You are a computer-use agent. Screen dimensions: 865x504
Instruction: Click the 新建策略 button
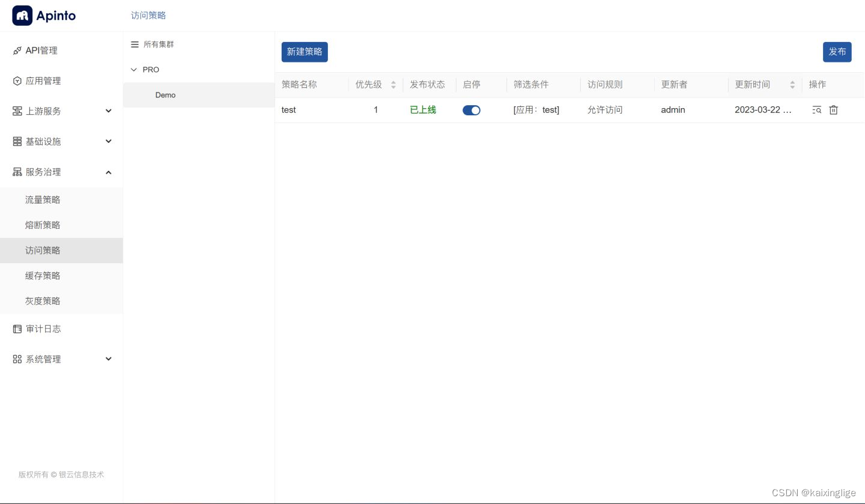(x=305, y=52)
